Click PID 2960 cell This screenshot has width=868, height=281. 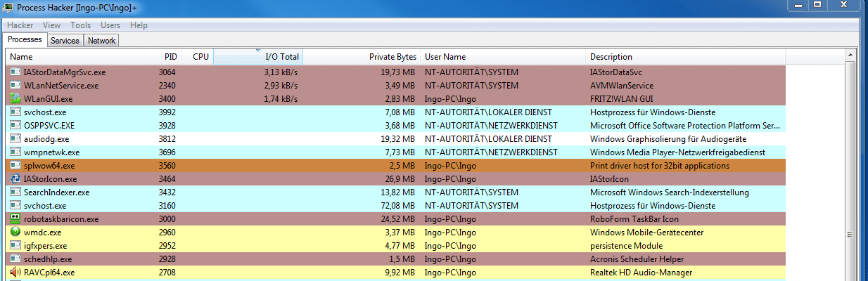[167, 232]
